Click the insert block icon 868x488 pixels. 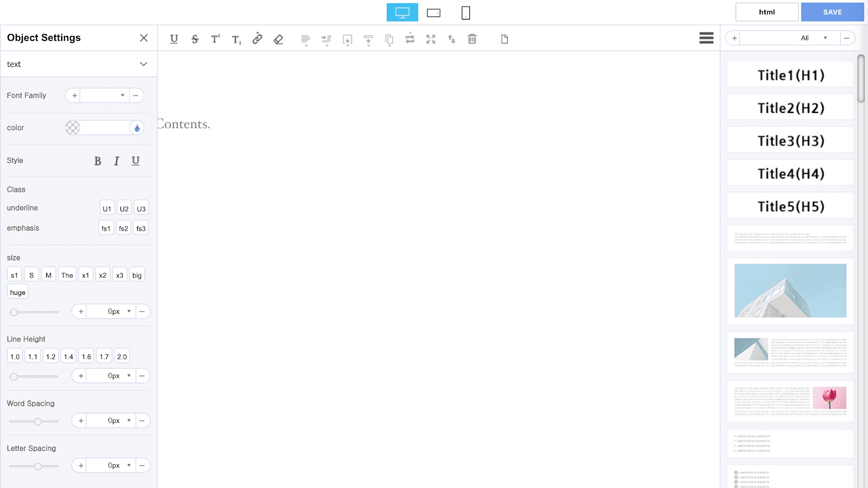point(348,40)
